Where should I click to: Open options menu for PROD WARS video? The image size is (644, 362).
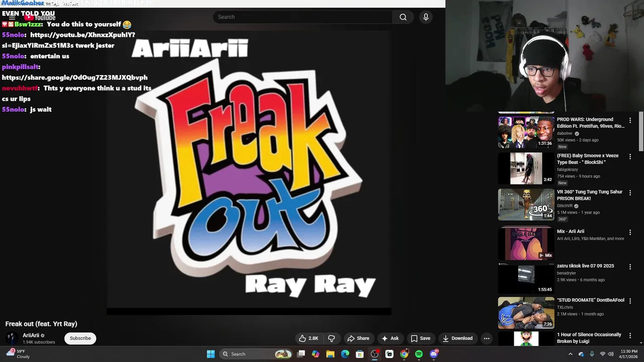(x=630, y=121)
